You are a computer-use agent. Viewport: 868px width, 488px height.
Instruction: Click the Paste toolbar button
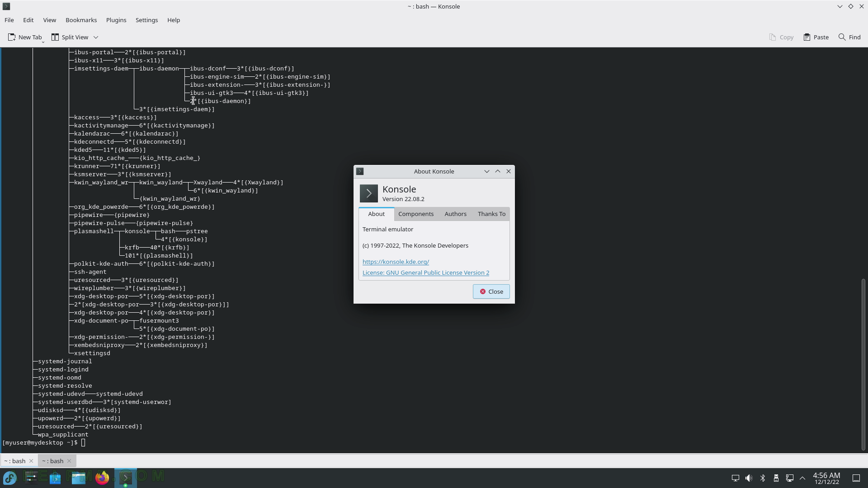[x=816, y=37]
